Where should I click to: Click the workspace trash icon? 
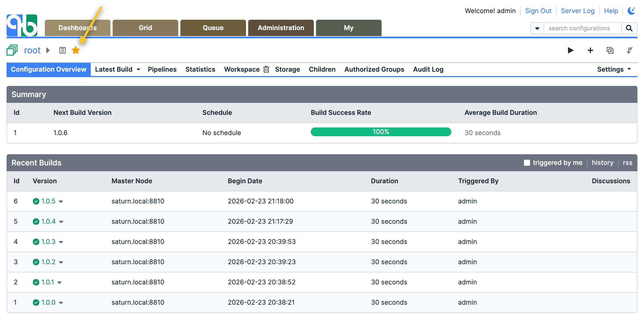(266, 69)
